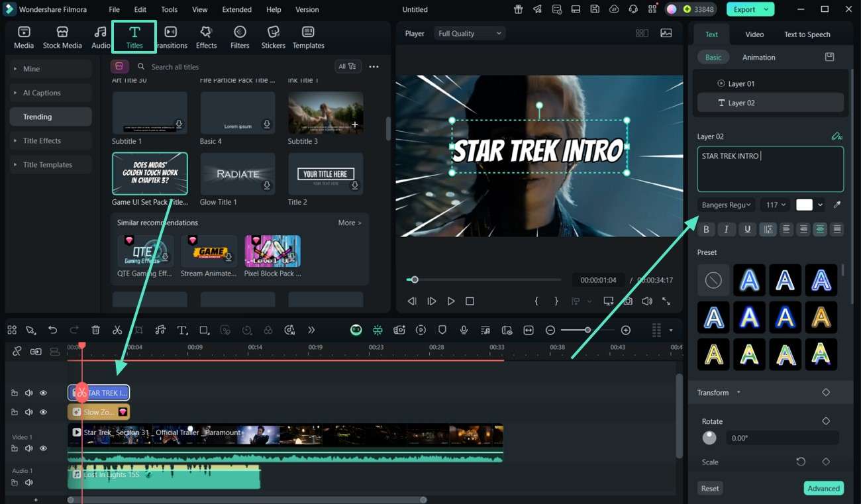Take a snapshot with the camera icon

point(627,301)
